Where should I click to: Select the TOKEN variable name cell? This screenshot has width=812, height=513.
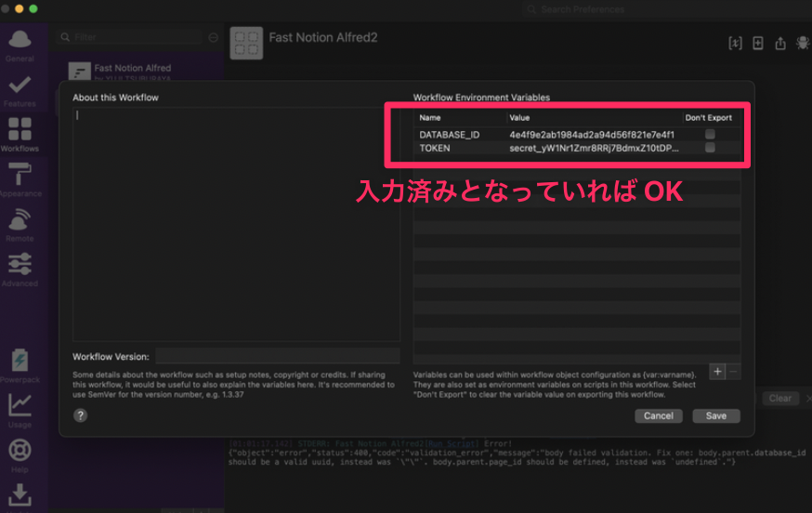435,148
